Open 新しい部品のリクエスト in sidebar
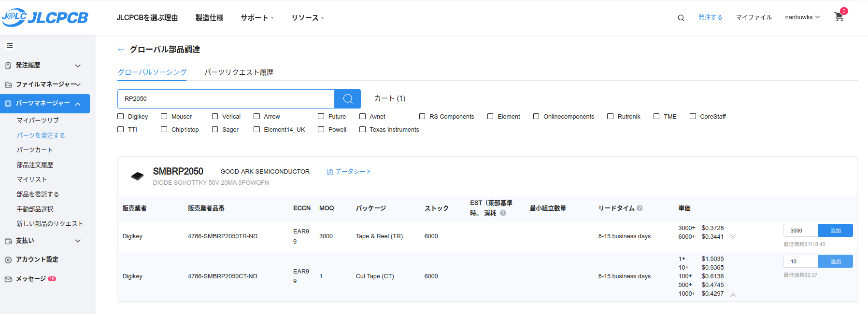 (x=50, y=224)
